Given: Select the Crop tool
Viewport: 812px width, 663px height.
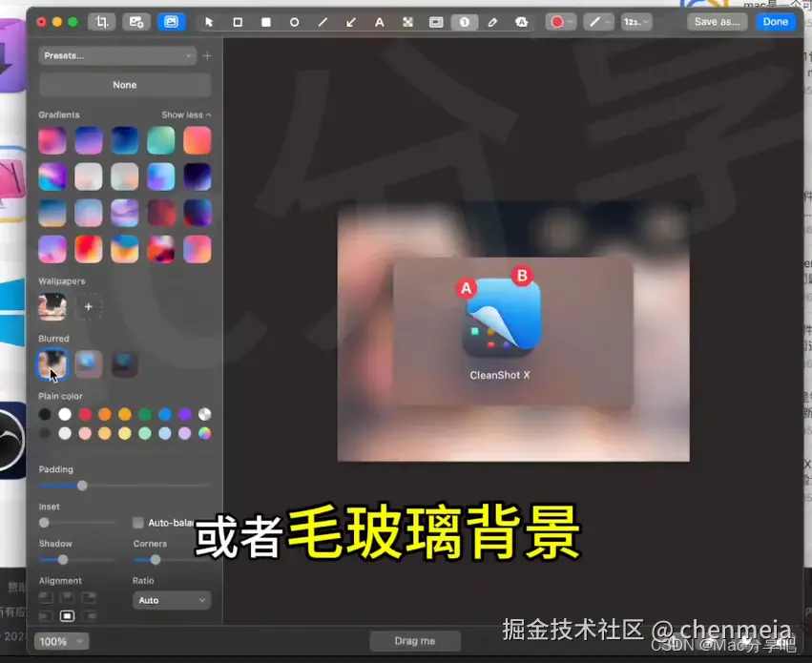Looking at the screenshot, I should 101,21.
